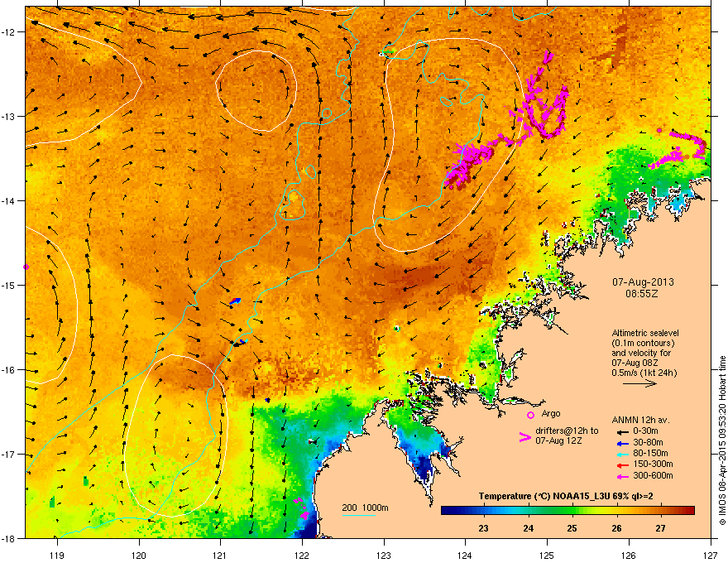Click the longitude axis label '119'
The image size is (728, 563).
[x=57, y=555]
